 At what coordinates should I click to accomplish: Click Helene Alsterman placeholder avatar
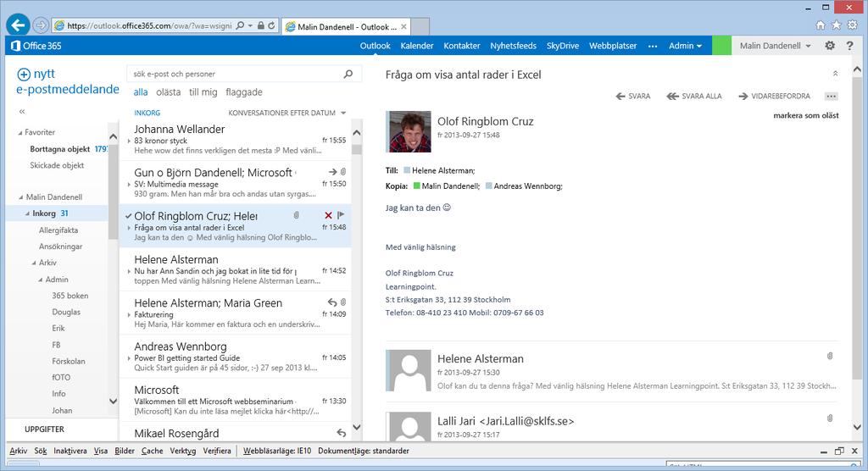(x=409, y=370)
